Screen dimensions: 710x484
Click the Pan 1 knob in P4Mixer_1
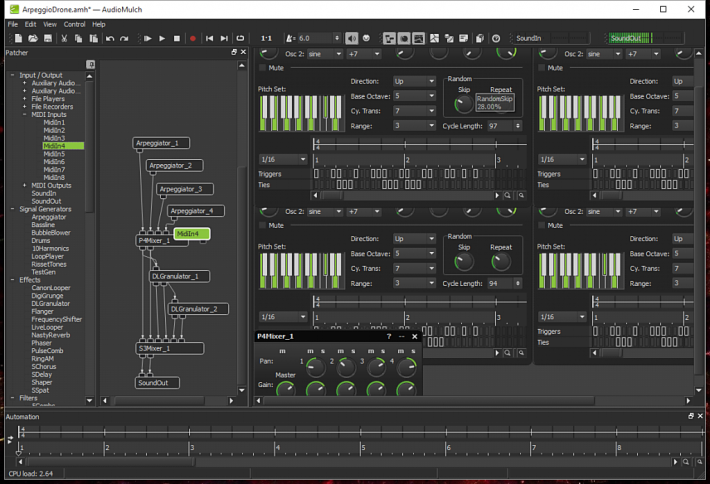point(316,368)
